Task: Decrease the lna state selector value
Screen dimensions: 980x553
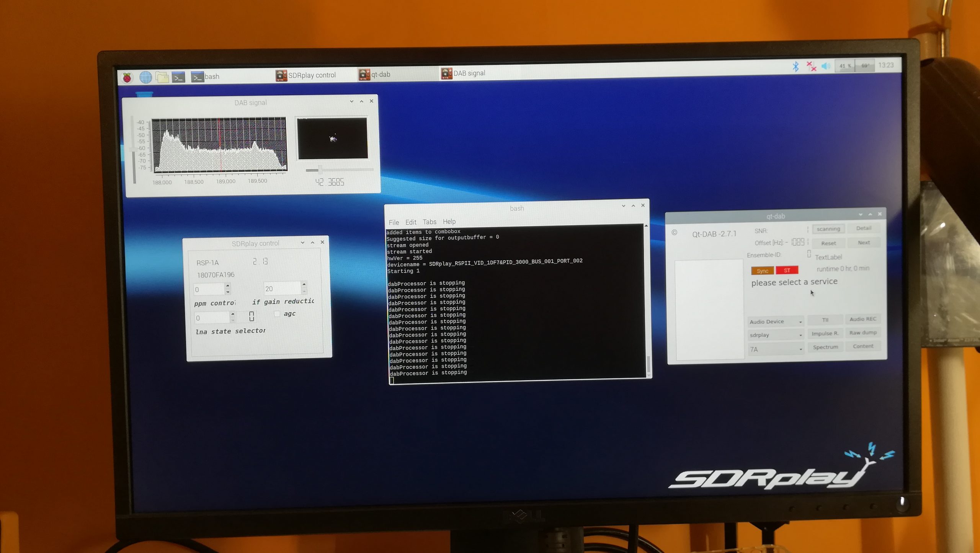Action: click(x=232, y=320)
